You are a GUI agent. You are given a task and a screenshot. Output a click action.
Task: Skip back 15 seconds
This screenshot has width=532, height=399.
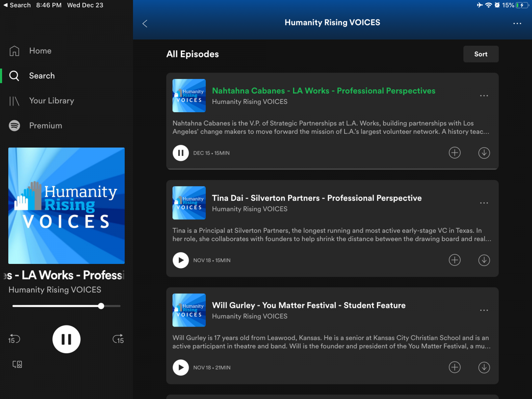14,339
